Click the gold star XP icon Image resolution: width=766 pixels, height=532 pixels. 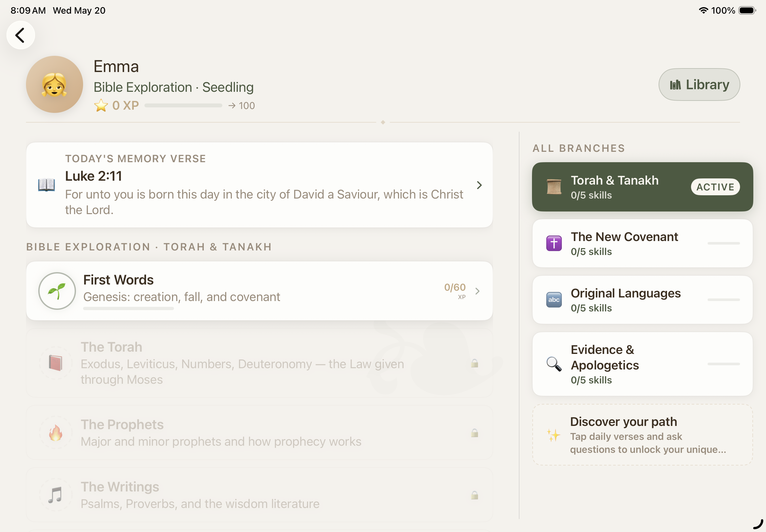coord(101,106)
